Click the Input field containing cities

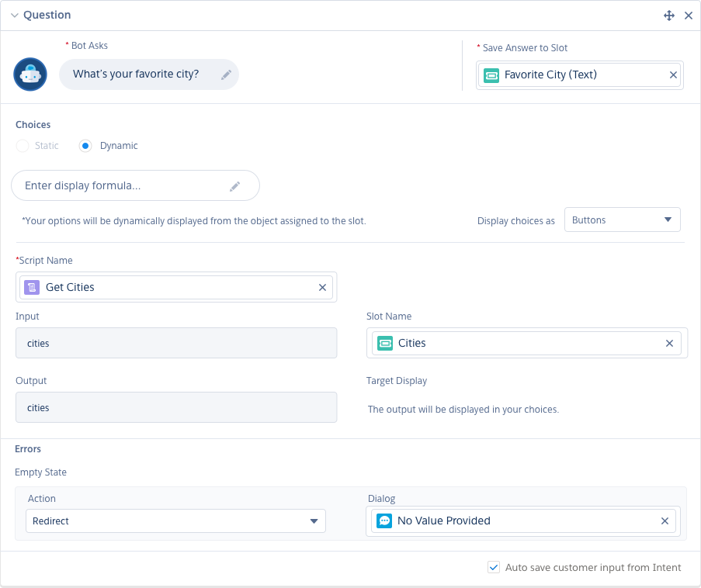pyautogui.click(x=176, y=343)
